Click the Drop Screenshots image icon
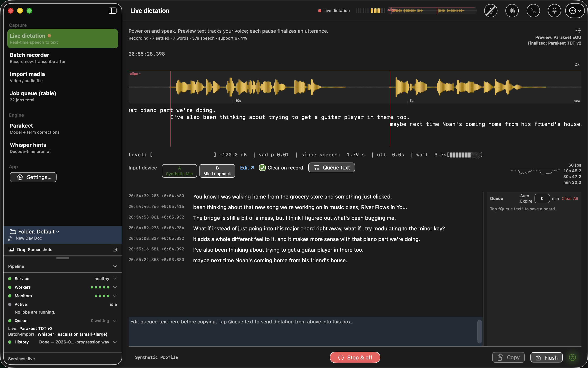Viewport: 588px width, 368px height. (11, 249)
